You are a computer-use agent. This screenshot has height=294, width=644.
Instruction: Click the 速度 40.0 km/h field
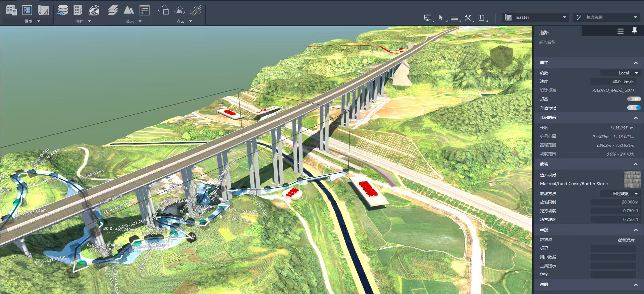point(613,81)
